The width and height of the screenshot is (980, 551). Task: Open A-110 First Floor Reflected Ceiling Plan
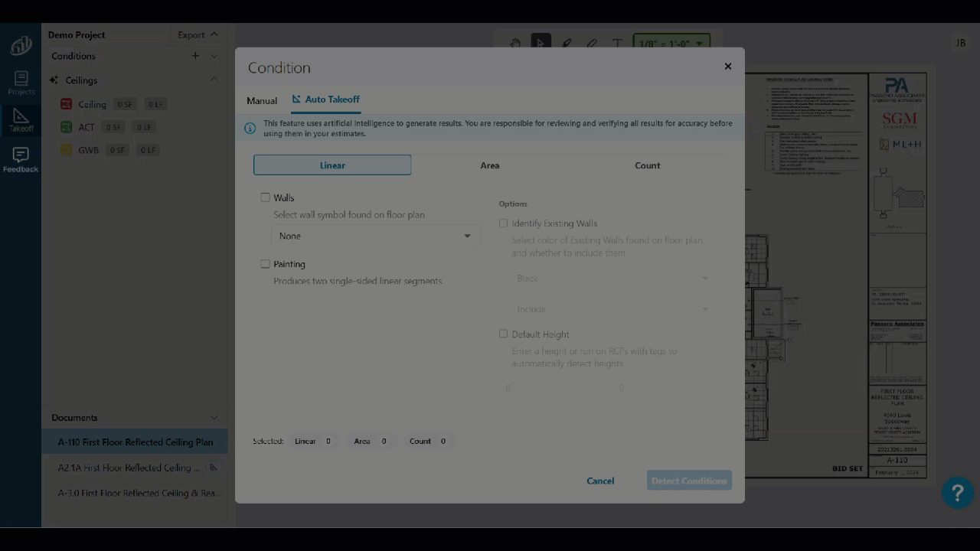135,442
